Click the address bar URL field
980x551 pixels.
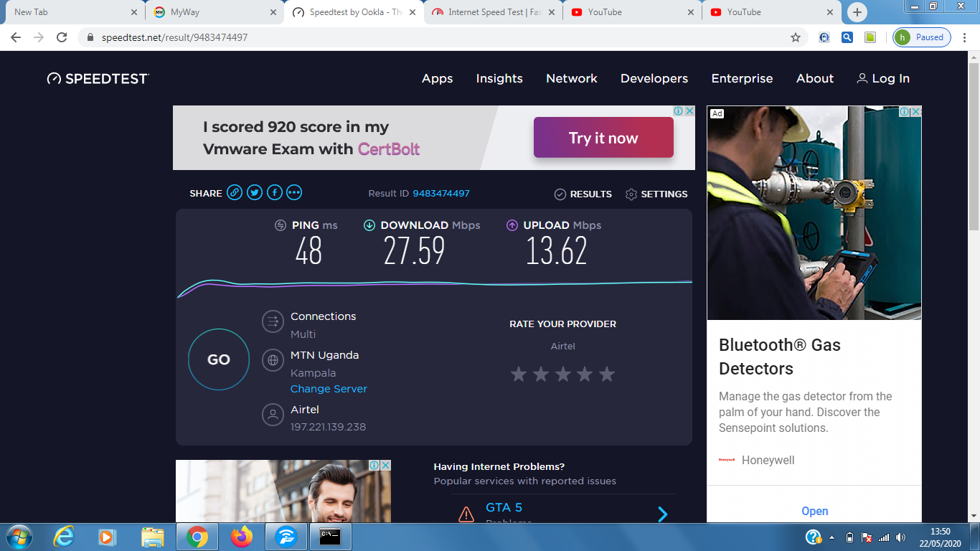coord(430,37)
